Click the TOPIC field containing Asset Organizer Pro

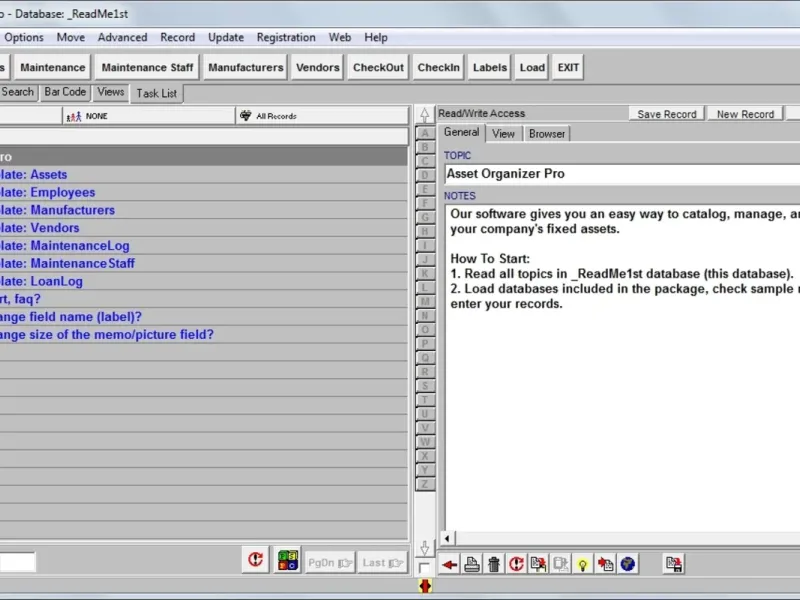point(622,174)
